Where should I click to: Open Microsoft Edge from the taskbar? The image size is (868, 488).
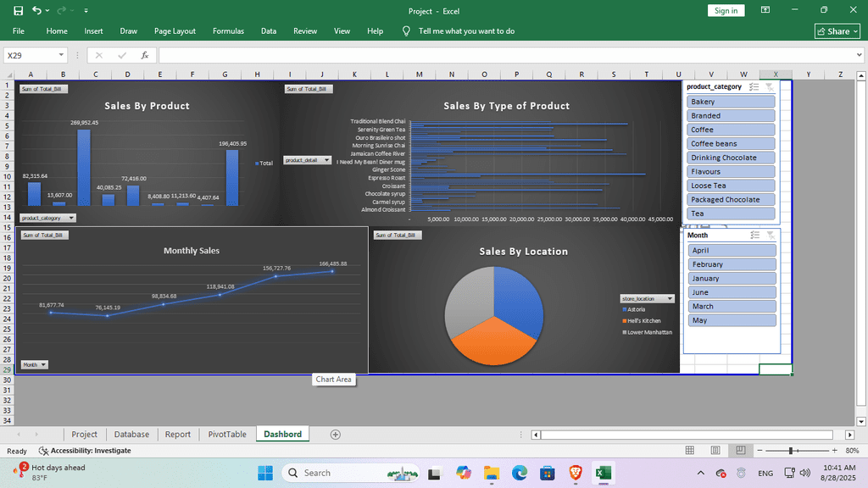pos(520,473)
